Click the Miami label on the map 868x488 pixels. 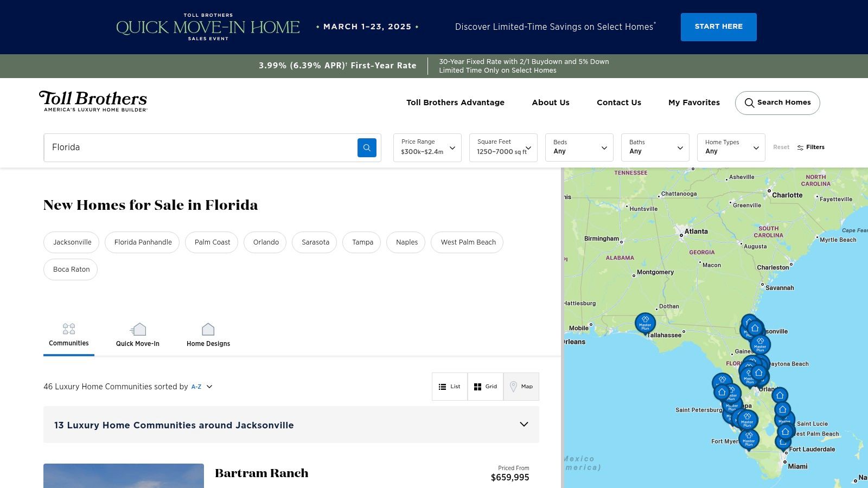point(797,466)
